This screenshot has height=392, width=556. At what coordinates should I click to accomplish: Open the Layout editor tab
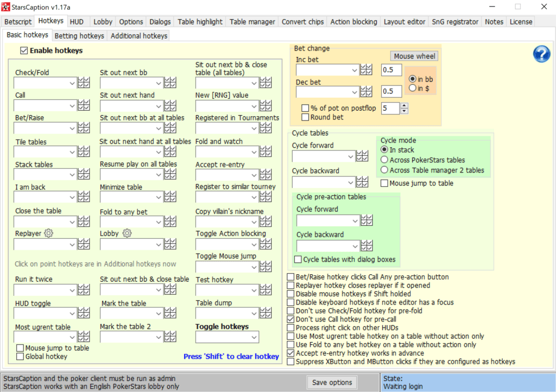pos(404,22)
